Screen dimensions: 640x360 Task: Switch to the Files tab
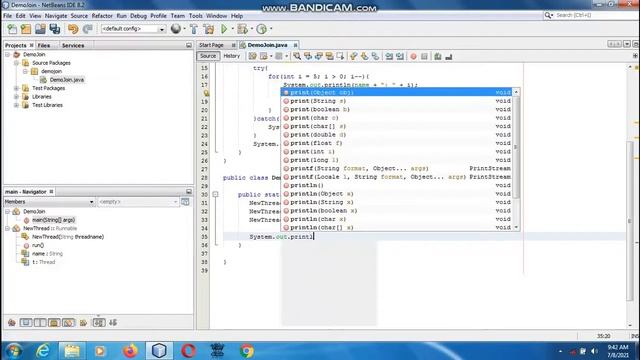tap(44, 45)
